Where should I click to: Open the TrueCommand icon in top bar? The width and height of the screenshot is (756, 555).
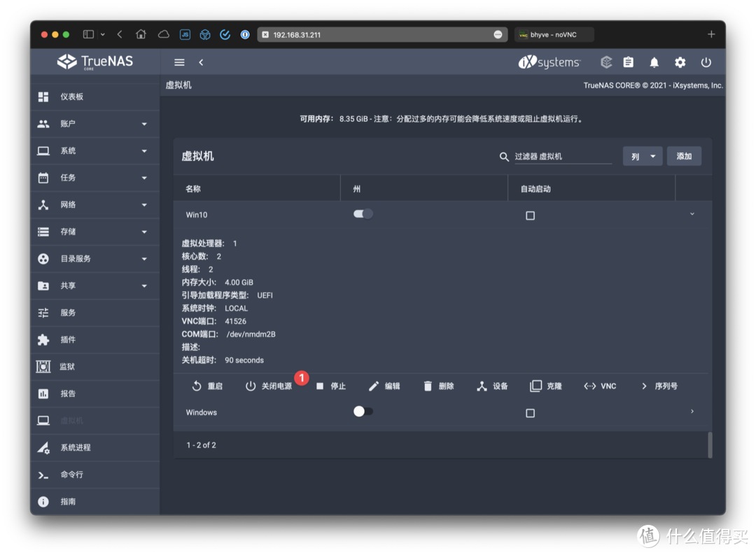(606, 62)
